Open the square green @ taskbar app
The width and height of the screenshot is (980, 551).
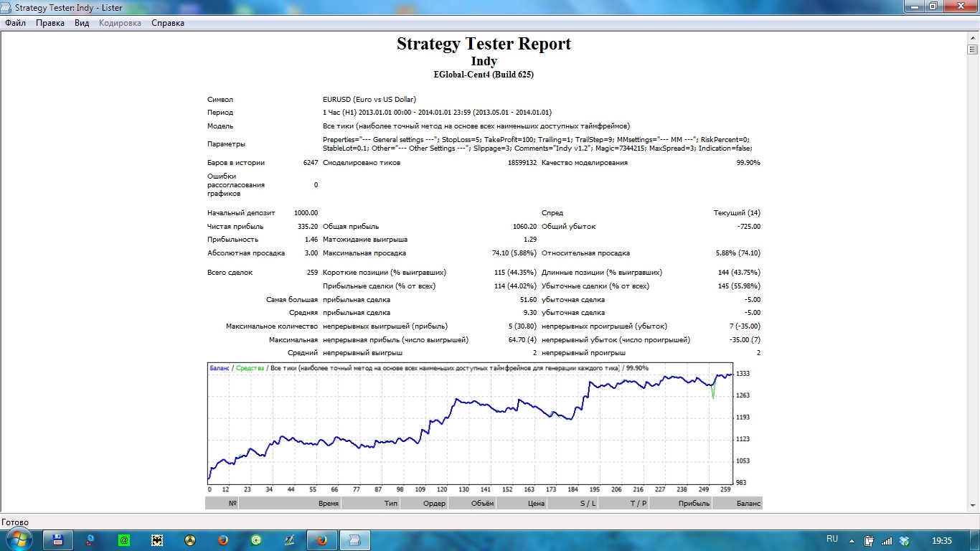(x=124, y=540)
